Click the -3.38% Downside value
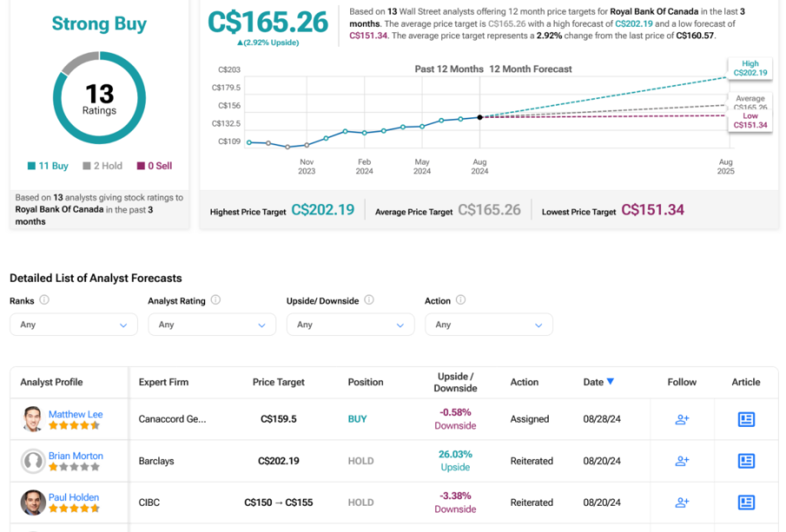The width and height of the screenshot is (786, 532). pyautogui.click(x=455, y=502)
